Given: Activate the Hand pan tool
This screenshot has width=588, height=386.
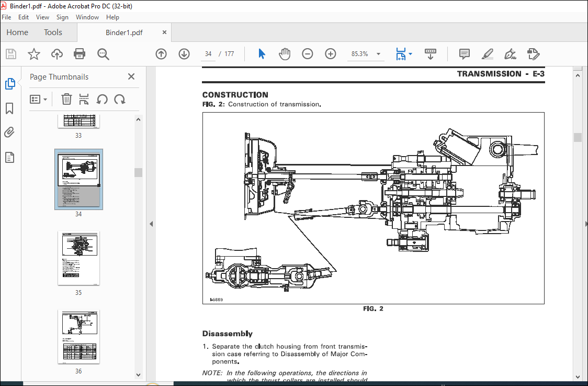Looking at the screenshot, I should tap(285, 54).
